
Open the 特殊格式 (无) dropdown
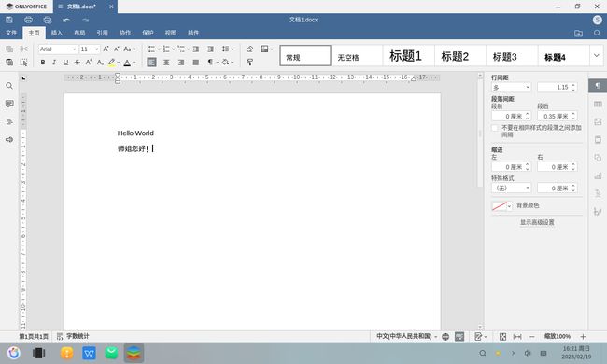pyautogui.click(x=511, y=188)
